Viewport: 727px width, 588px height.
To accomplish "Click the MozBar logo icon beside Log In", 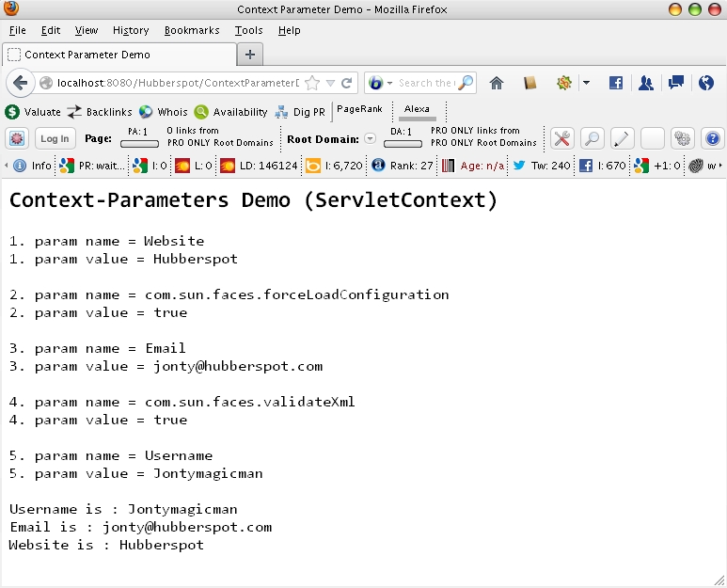I will pos(17,138).
